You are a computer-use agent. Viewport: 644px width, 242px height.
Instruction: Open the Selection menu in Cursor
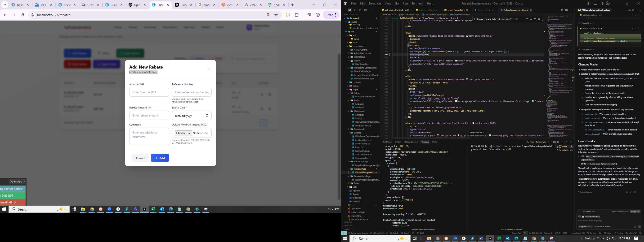coord(375,3)
